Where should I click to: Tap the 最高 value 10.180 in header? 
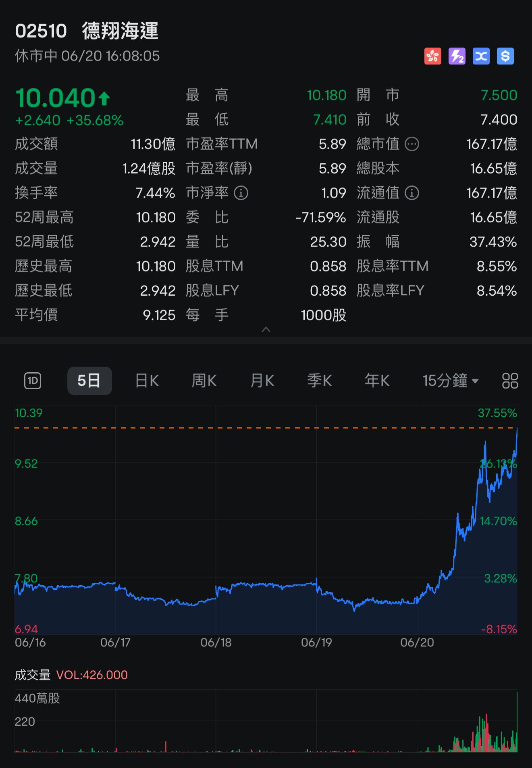(327, 95)
